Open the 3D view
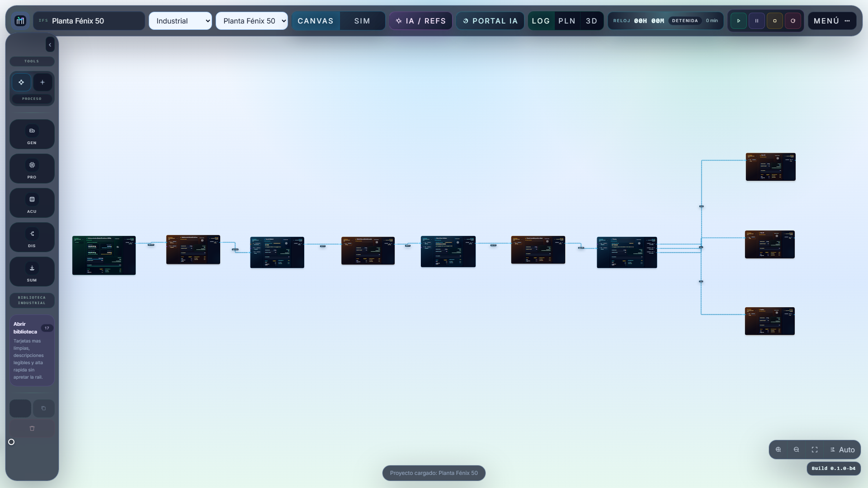This screenshot has height=488, width=868. 591,21
